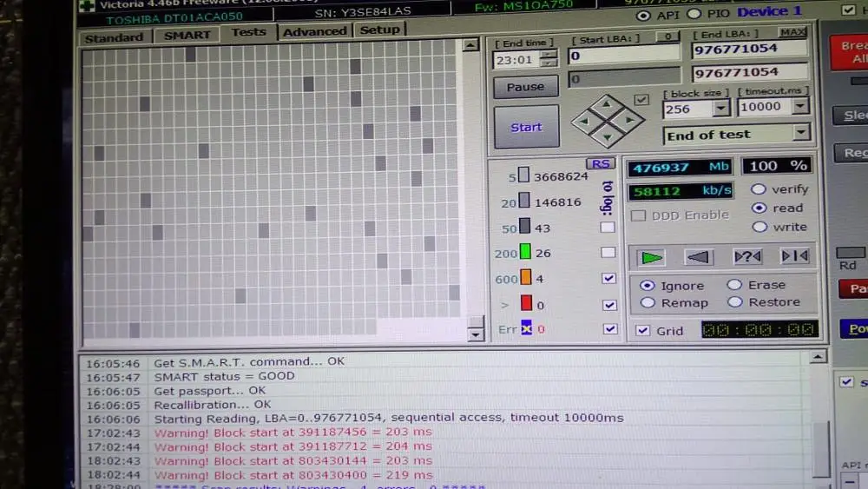
Task: Click the Start scan button
Action: click(526, 128)
